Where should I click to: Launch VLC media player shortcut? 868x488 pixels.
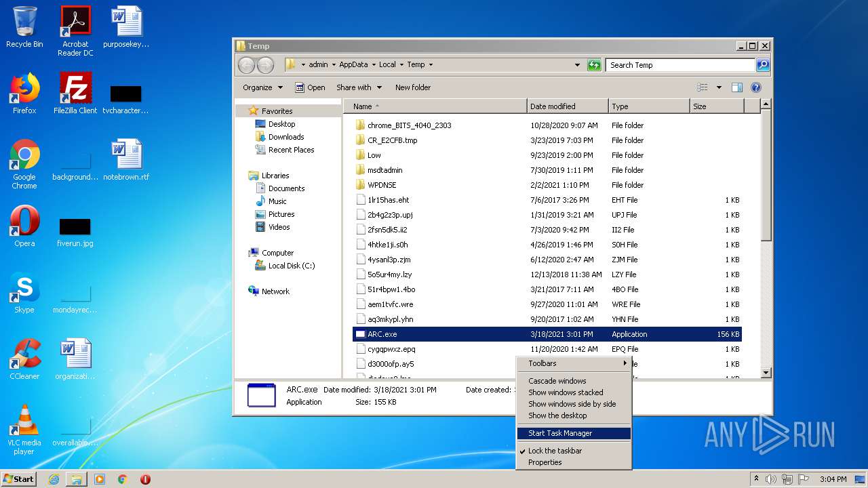[24, 430]
